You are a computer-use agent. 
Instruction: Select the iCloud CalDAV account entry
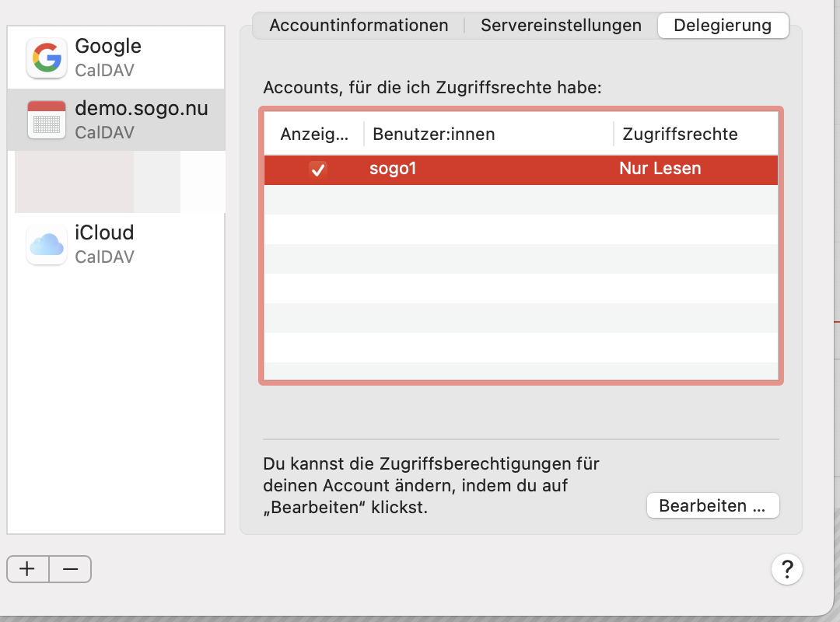[x=117, y=243]
